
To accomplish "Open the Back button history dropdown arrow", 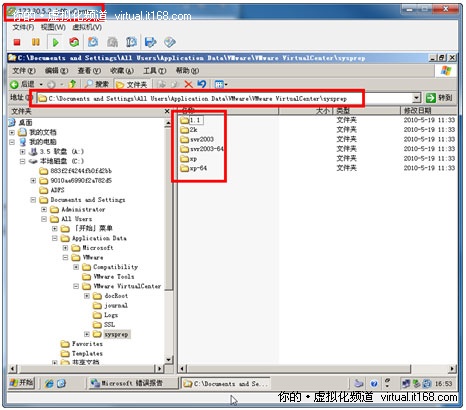I will [41, 84].
